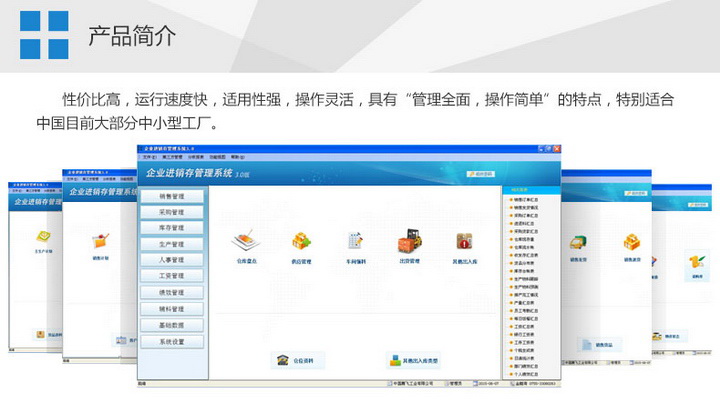The height and width of the screenshot is (404, 720).
Task: Open 产量汇总表 report link
Action: click(x=522, y=303)
